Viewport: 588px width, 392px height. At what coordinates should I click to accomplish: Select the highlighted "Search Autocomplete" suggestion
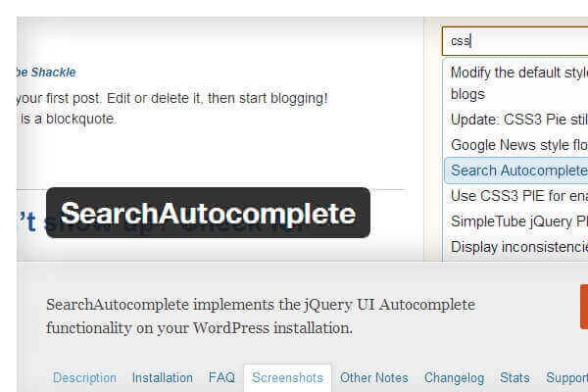[x=518, y=171]
